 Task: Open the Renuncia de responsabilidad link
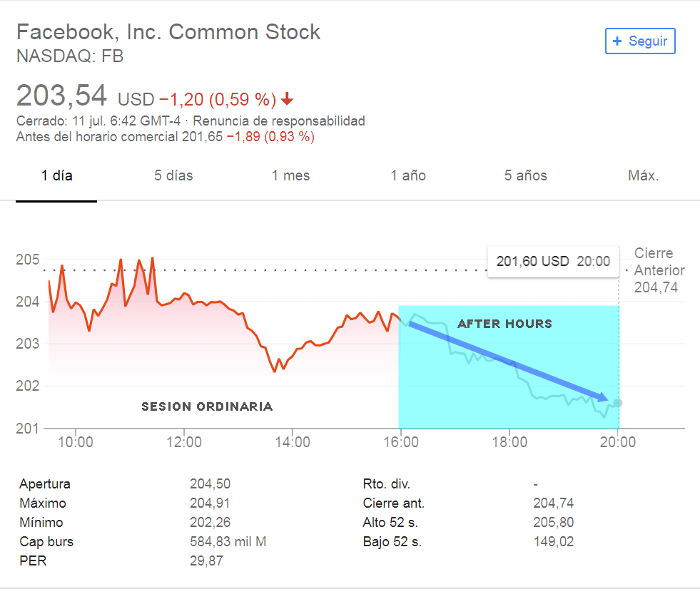pos(279,121)
